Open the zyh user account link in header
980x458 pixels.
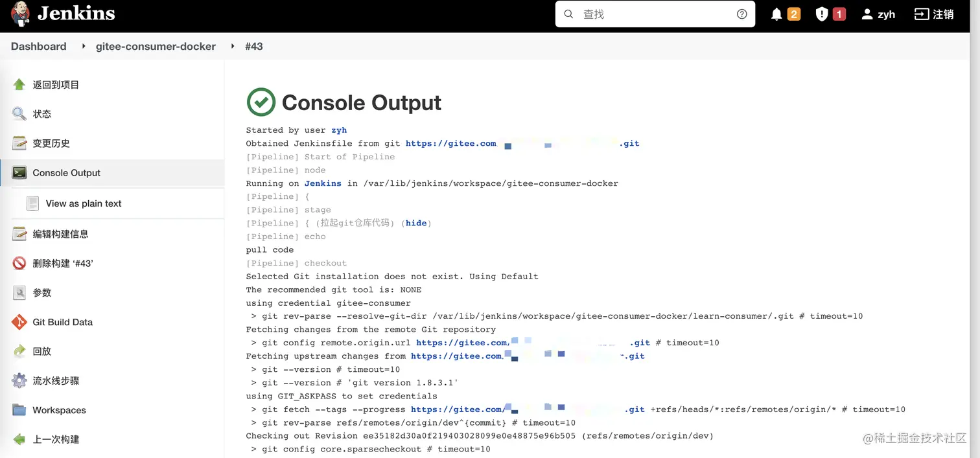[x=878, y=14]
